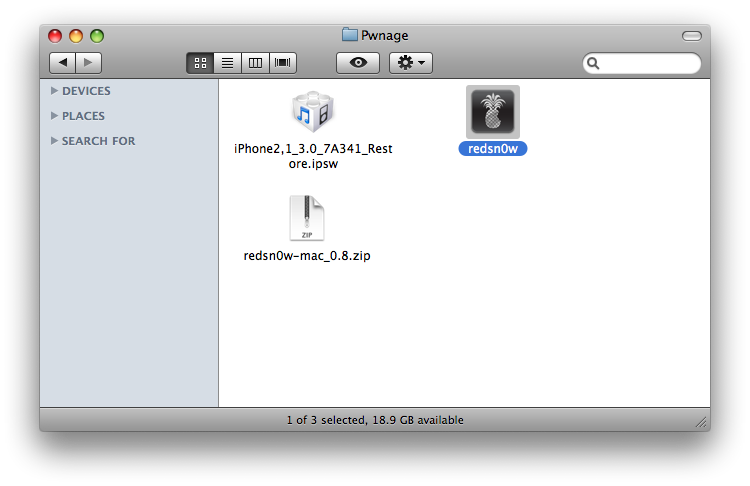Click the Finder search field
The height and width of the screenshot is (486, 750).
pos(641,63)
